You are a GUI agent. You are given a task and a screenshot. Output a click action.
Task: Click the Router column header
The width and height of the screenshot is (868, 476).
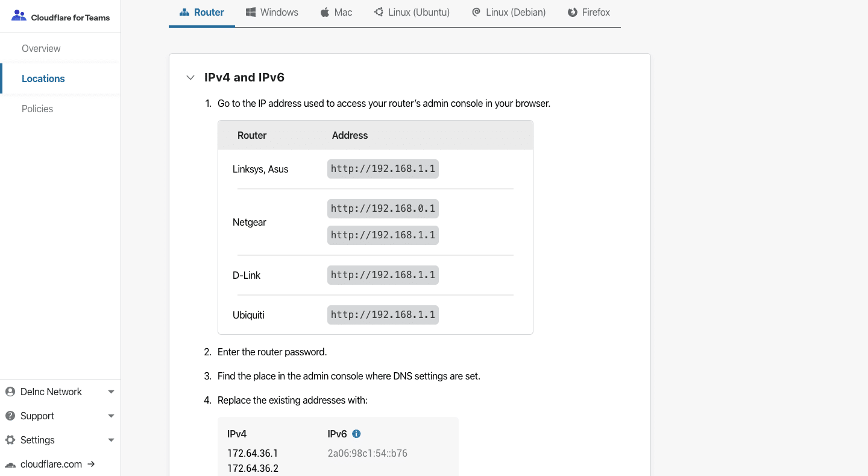coord(252,135)
